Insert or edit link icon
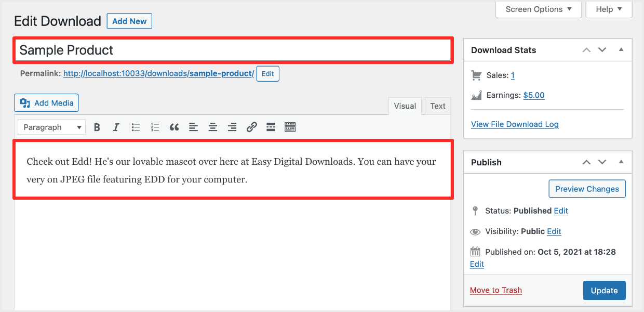 pyautogui.click(x=251, y=127)
